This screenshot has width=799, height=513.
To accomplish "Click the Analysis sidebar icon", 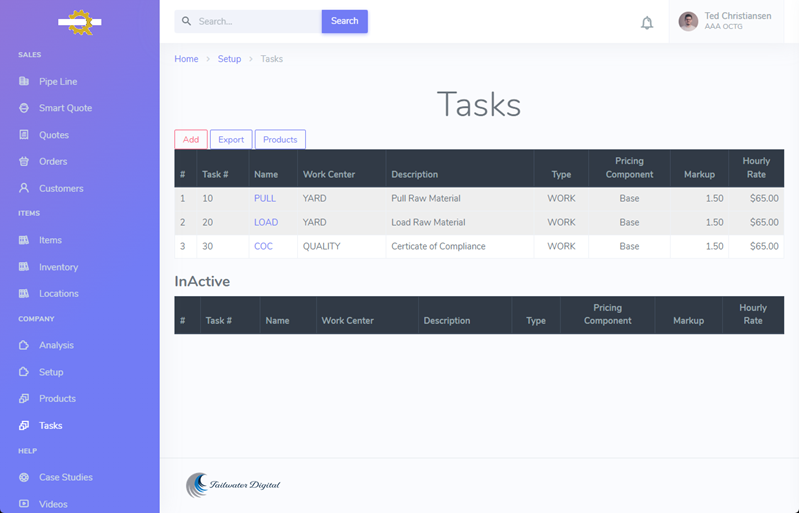I will pyautogui.click(x=24, y=345).
